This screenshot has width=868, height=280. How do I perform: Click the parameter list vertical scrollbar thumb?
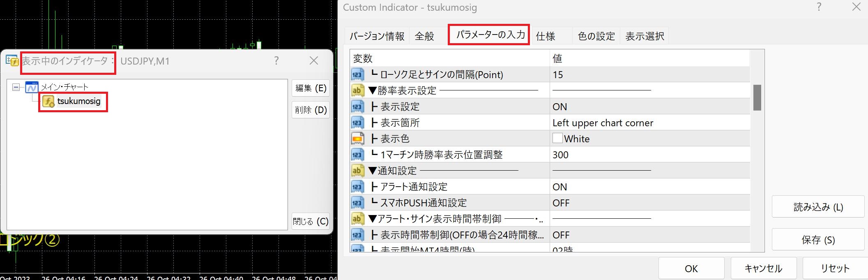coord(757,97)
